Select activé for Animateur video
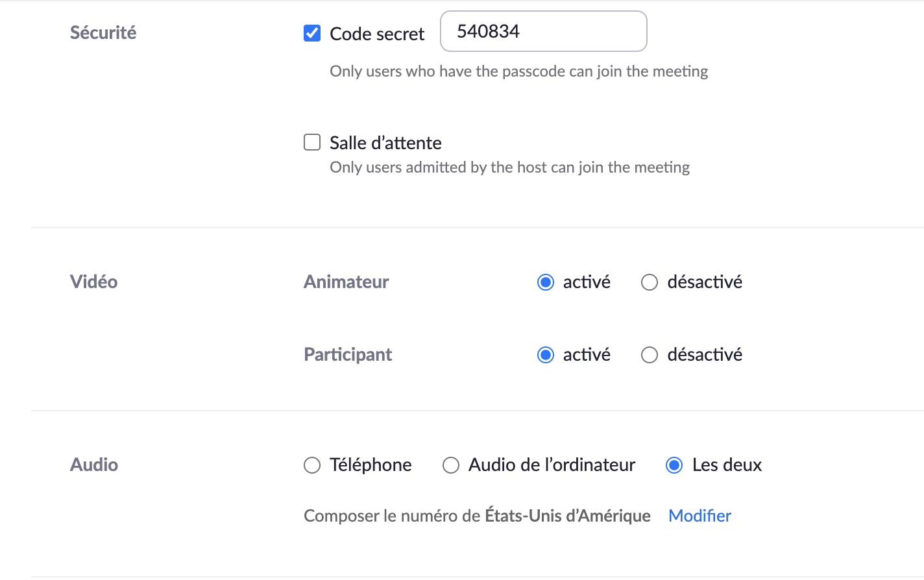The height and width of the screenshot is (580, 924). tap(546, 282)
